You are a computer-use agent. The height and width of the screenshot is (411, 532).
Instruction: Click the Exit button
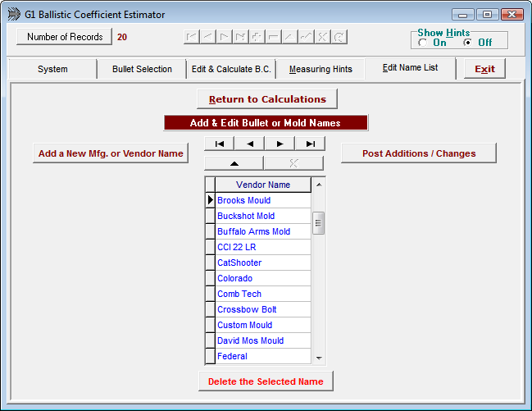click(x=484, y=69)
